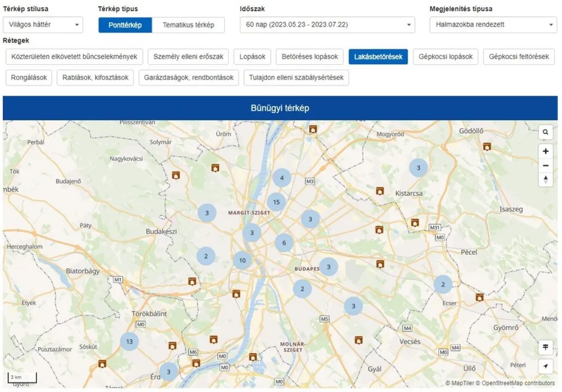Expand the Időszak date range dropdown

(327, 25)
